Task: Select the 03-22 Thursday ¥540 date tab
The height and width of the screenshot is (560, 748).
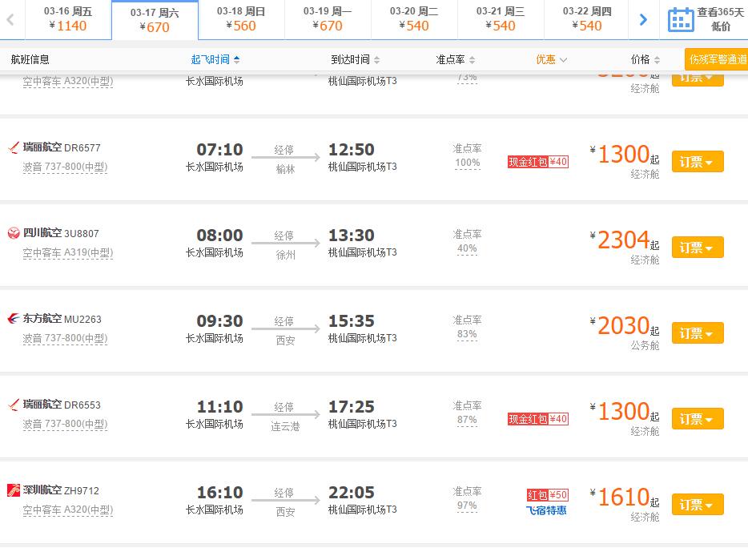Action: coord(587,19)
